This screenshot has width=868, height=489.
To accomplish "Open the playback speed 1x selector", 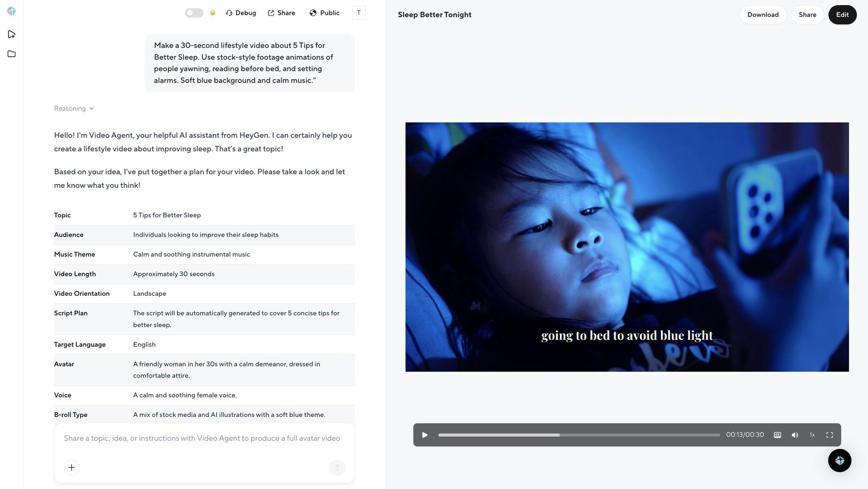I will pyautogui.click(x=812, y=435).
